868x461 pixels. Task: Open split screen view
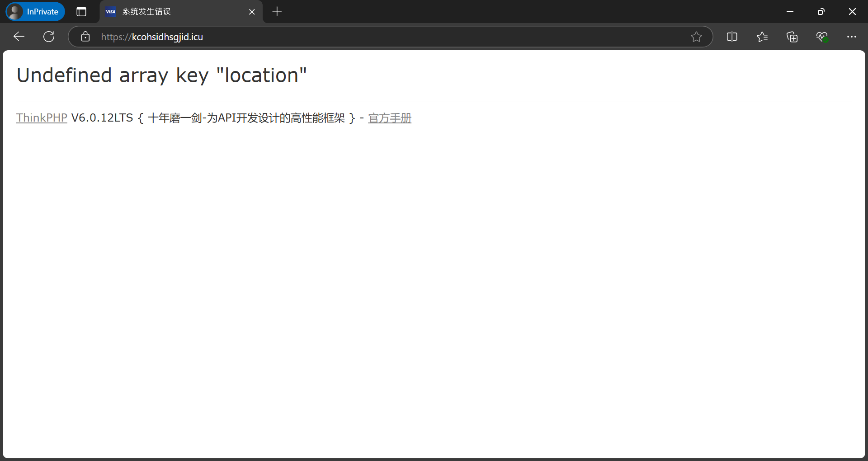click(732, 37)
